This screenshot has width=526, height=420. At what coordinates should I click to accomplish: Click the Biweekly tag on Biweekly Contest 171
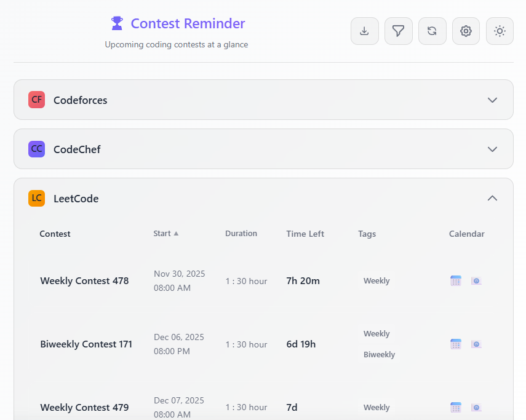[379, 354]
